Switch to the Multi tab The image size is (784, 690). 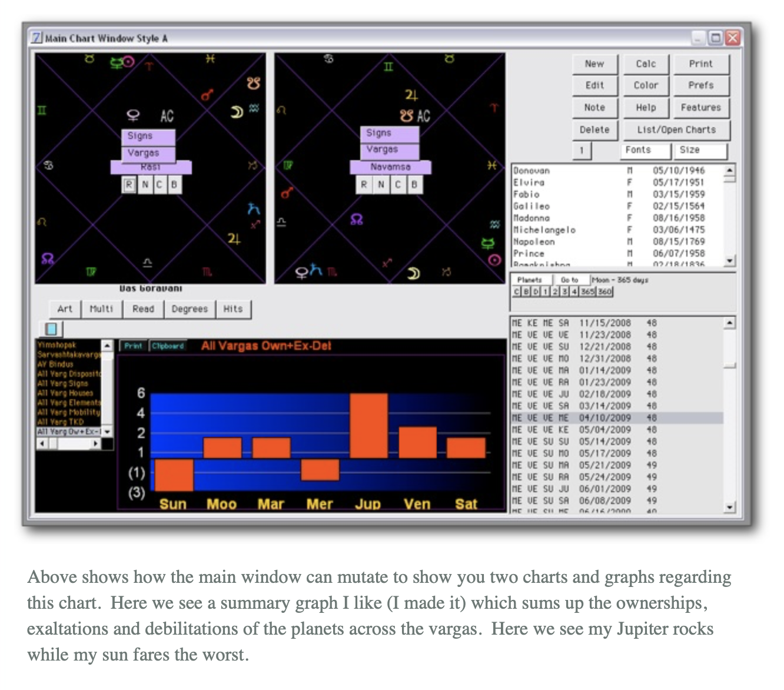(101, 309)
